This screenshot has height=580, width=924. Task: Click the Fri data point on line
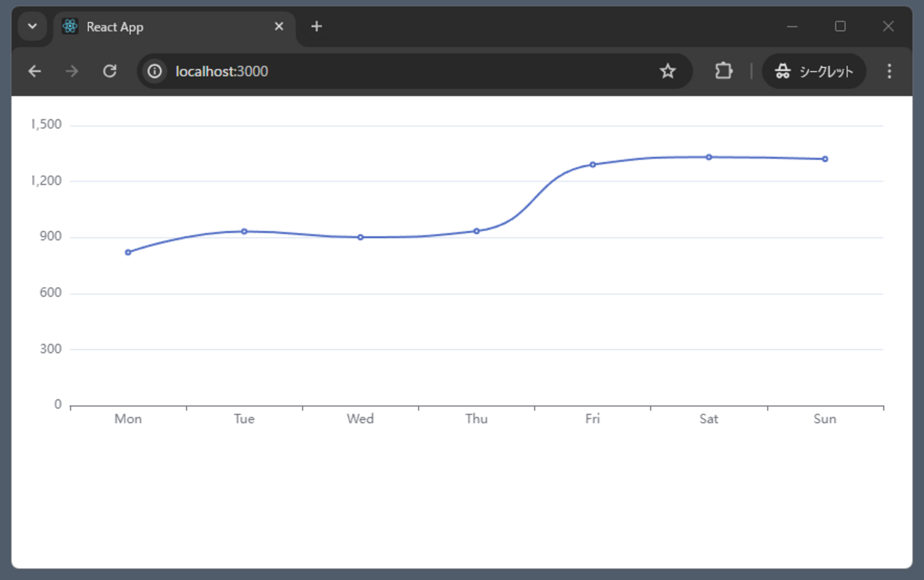[x=593, y=164]
